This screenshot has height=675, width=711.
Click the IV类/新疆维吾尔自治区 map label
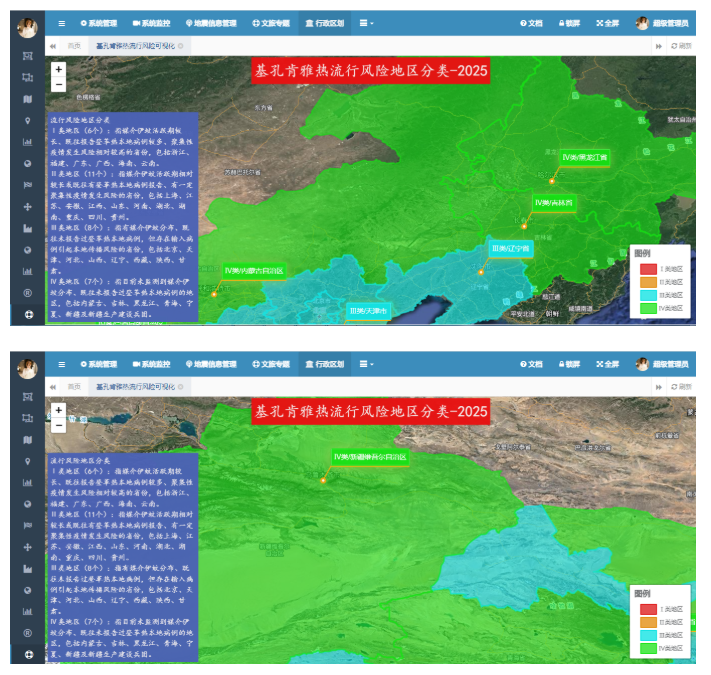(x=370, y=457)
